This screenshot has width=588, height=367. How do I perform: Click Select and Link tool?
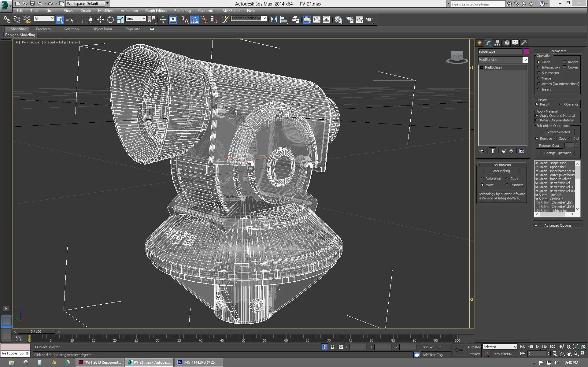pyautogui.click(x=7, y=20)
